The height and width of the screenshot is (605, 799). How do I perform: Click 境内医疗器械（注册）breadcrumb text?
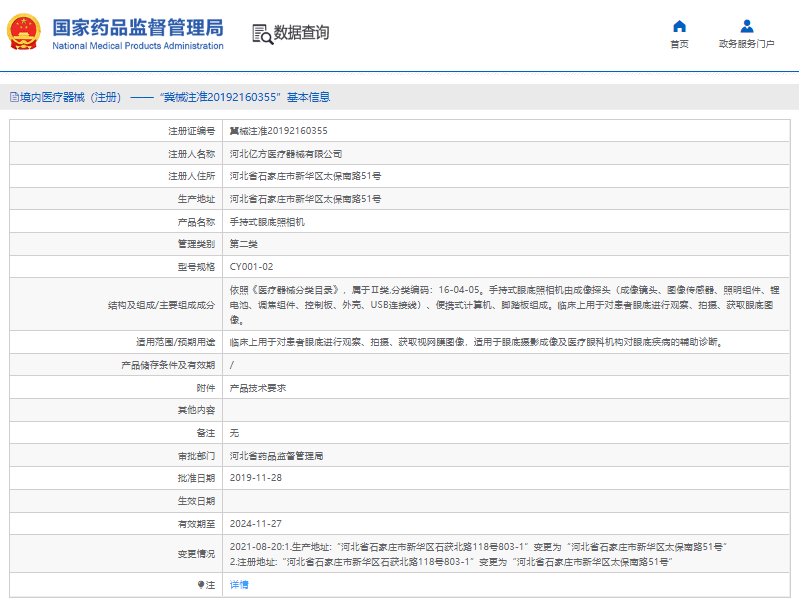[70, 97]
